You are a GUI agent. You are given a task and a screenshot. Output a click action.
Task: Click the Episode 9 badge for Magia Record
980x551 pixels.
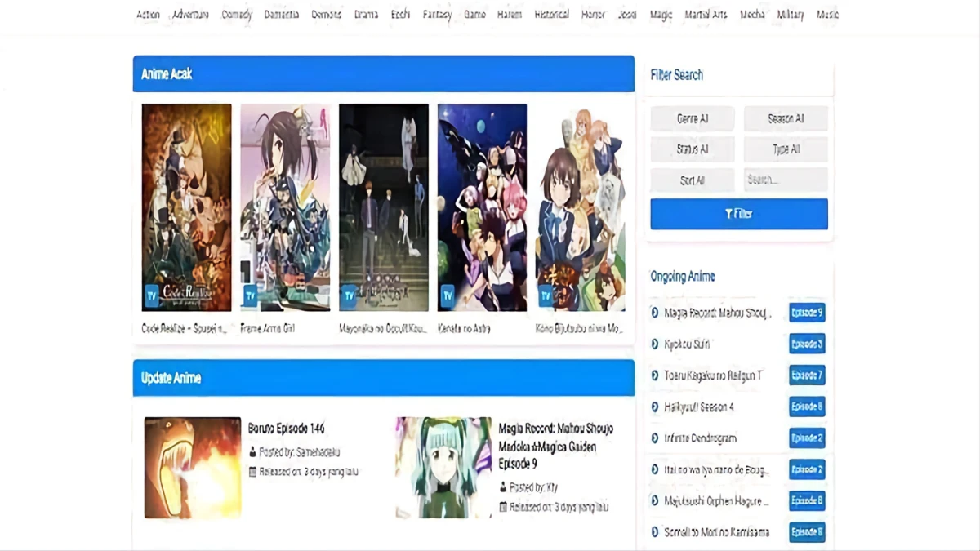(807, 313)
